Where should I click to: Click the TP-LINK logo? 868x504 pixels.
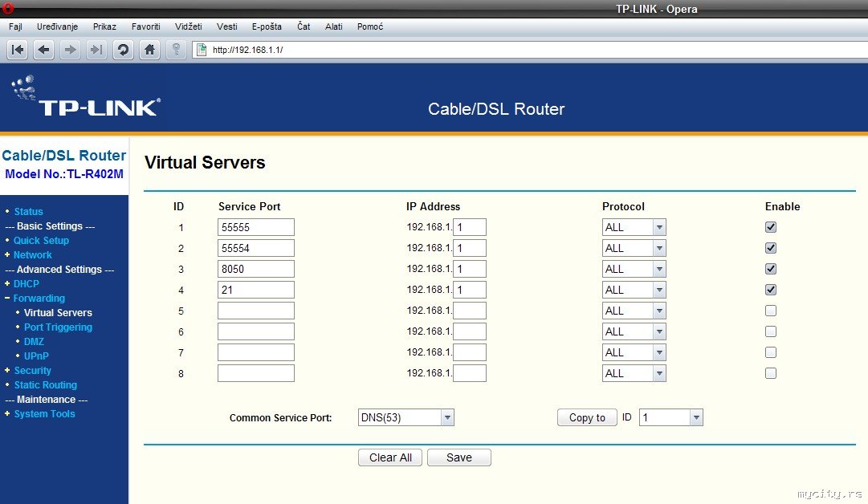click(x=86, y=97)
